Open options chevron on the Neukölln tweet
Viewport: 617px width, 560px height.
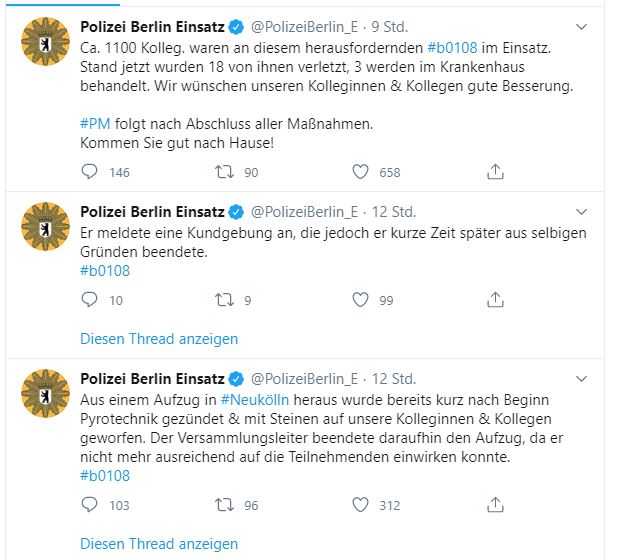(584, 378)
